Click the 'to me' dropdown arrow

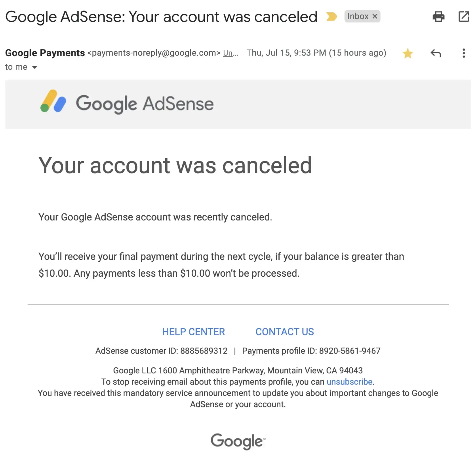[35, 67]
